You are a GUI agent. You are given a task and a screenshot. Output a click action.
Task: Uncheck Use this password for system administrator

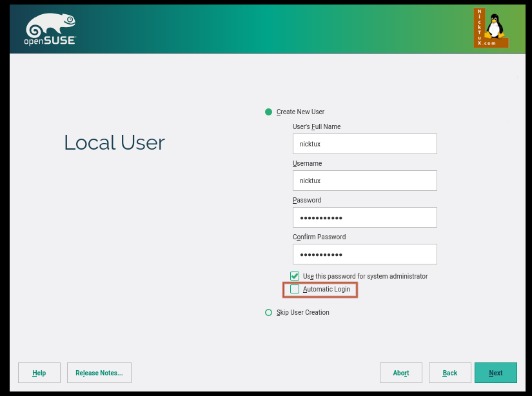295,276
